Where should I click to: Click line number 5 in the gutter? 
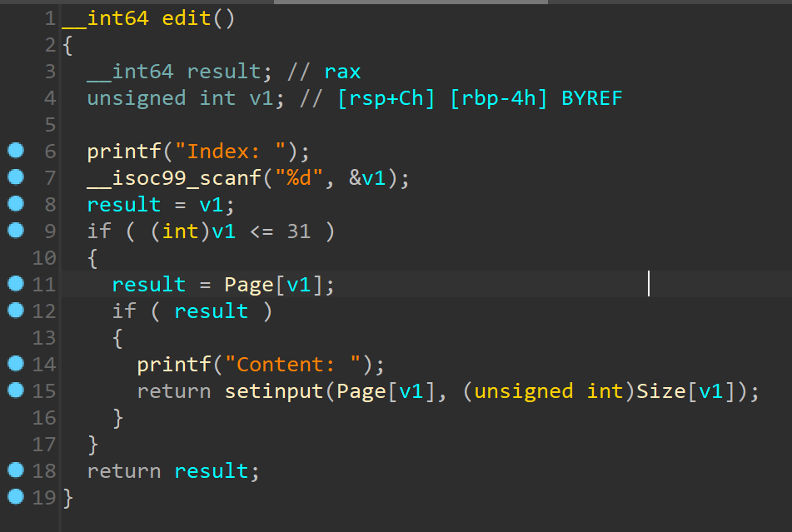click(50, 125)
